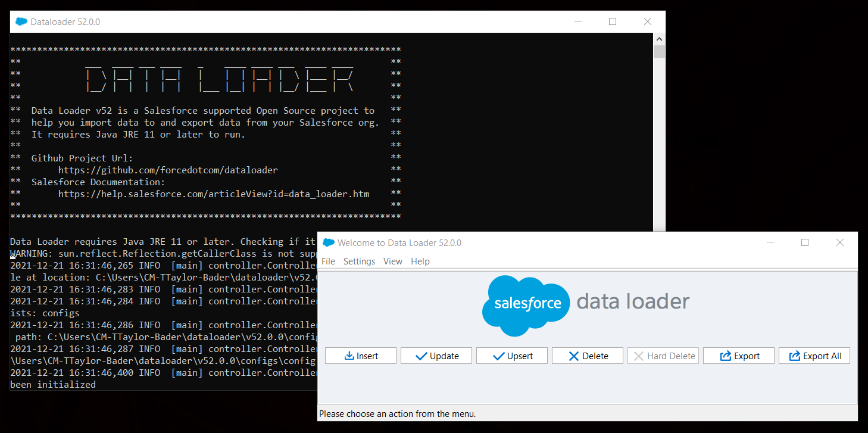Close the Dataloader 52.0.0 console window
868x433 pixels.
648,21
